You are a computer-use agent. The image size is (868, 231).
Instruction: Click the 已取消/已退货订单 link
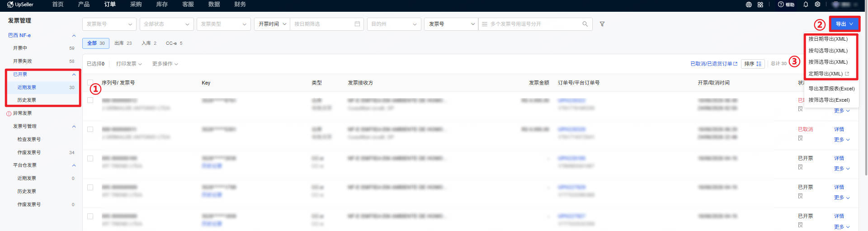pyautogui.click(x=711, y=64)
